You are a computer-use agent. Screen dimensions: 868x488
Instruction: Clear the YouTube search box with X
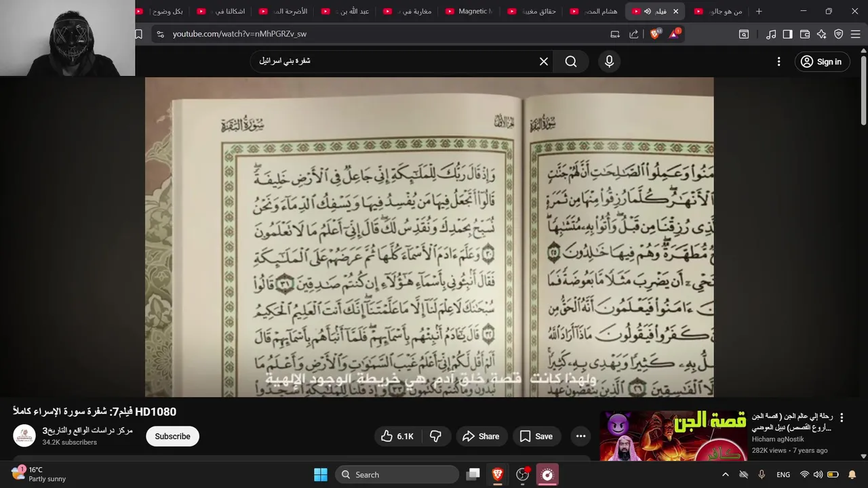544,62
